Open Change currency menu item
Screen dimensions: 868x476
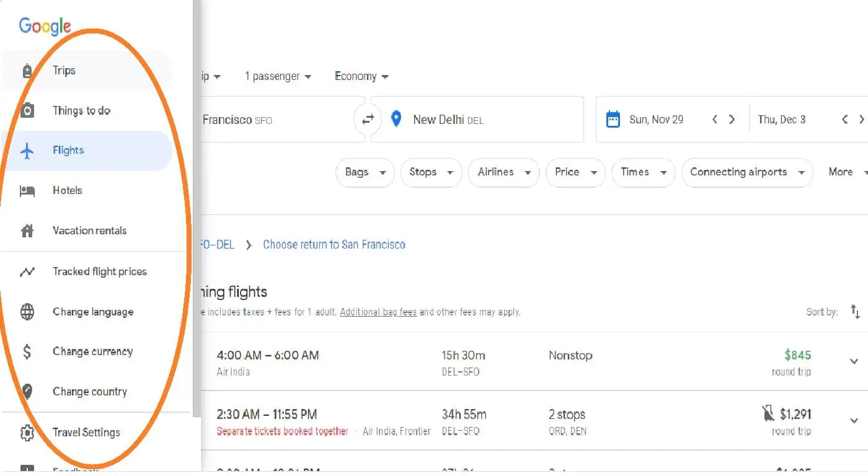86,351
